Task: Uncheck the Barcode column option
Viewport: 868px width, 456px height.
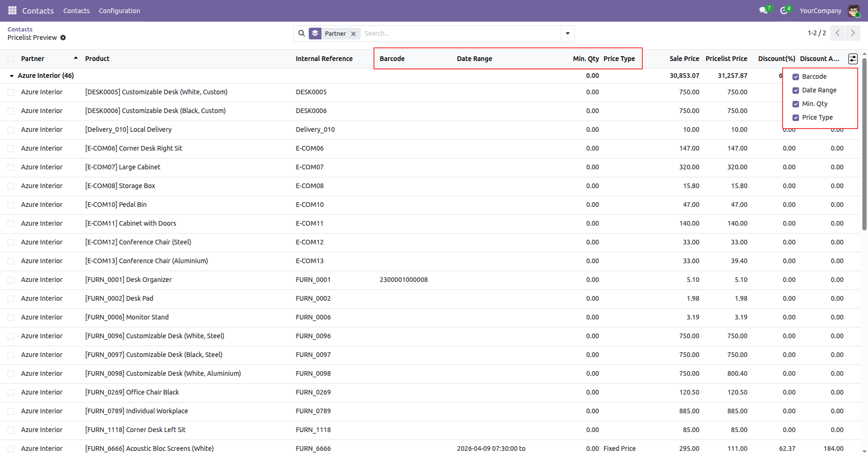Action: pos(796,77)
